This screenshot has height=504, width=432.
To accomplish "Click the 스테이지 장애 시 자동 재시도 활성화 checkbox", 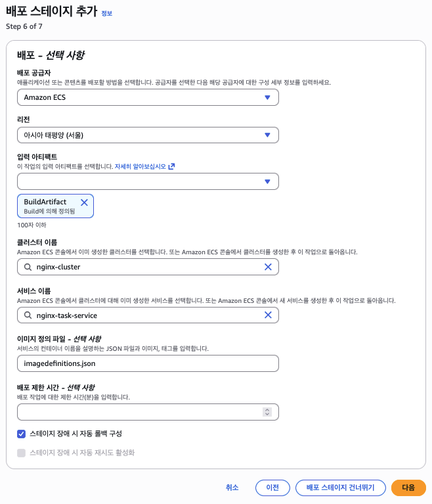I will pos(22,453).
